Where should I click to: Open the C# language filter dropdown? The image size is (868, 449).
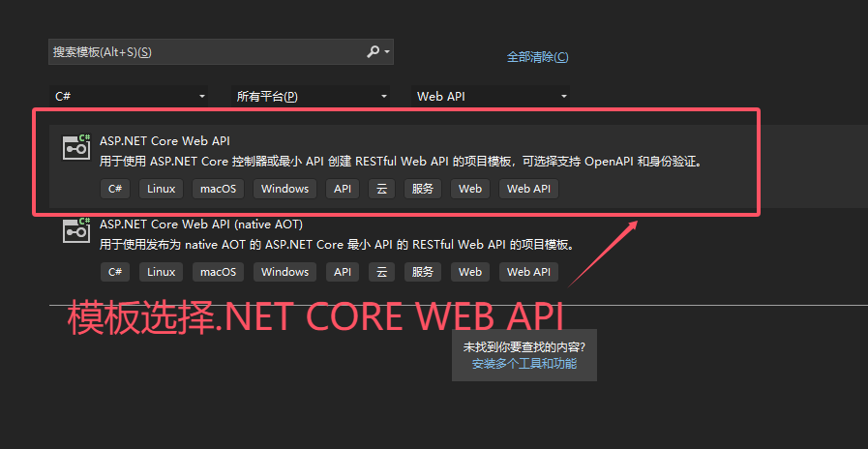(129, 96)
